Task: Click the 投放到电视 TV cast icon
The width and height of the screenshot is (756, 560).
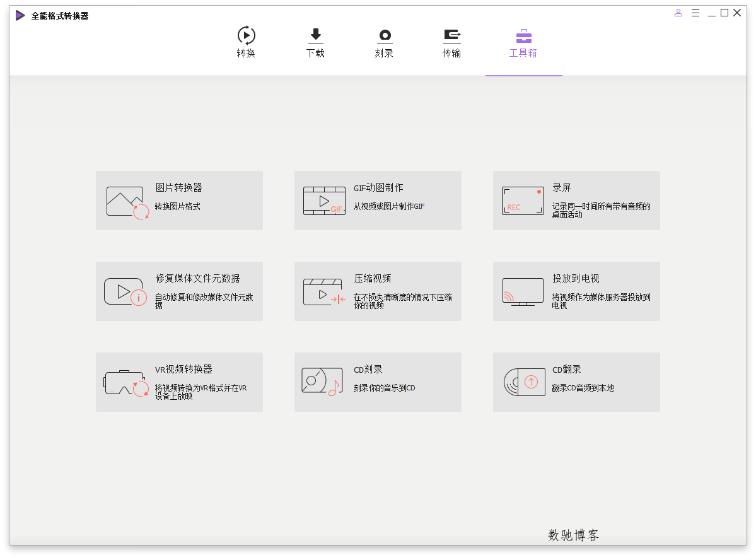Action: pyautogui.click(x=523, y=292)
